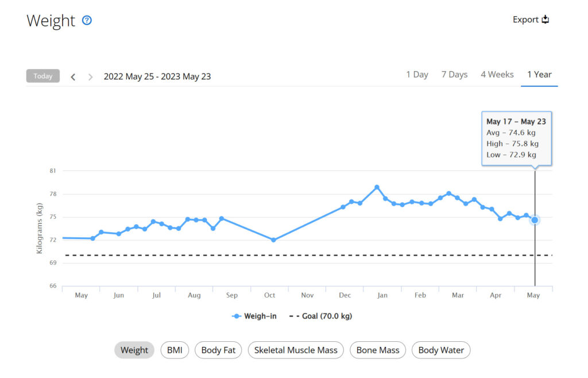Viewport: 588px width, 378px height.
Task: Switch to the 7 Days view
Action: [454, 74]
